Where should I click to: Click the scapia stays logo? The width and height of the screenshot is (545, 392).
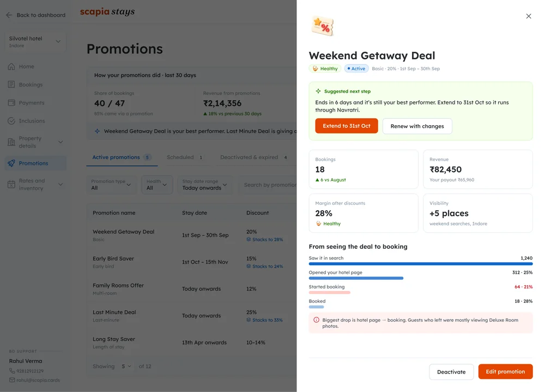click(x=107, y=12)
